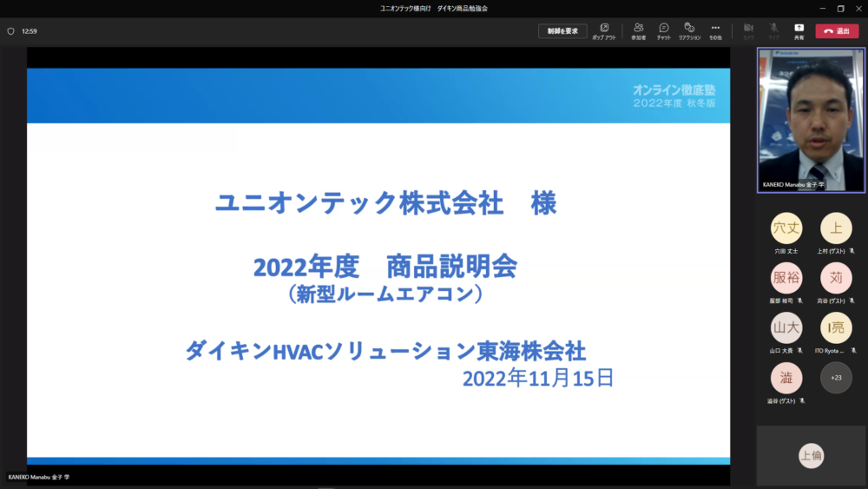Click the slide title ユニオンテック株式会社 様
Screen dimensions: 868x489
click(386, 203)
